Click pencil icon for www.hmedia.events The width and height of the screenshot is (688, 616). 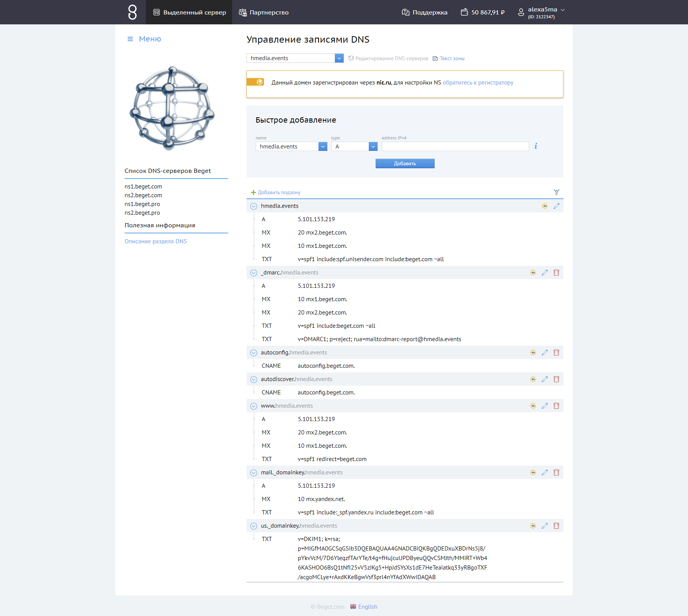point(544,406)
